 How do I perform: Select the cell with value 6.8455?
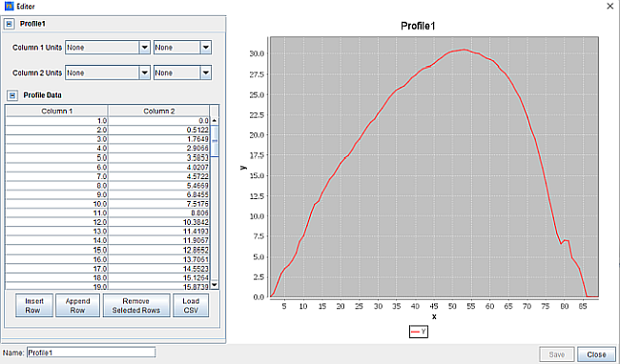click(x=158, y=194)
